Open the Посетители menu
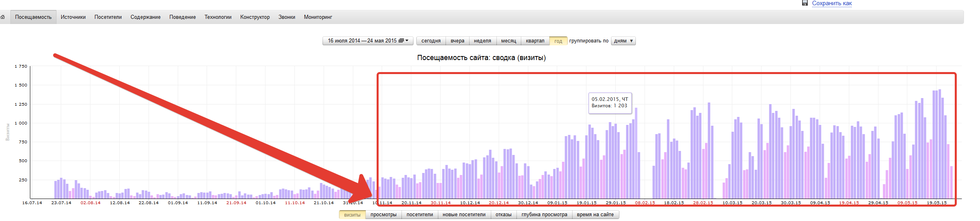The image size is (980, 221). point(108,17)
